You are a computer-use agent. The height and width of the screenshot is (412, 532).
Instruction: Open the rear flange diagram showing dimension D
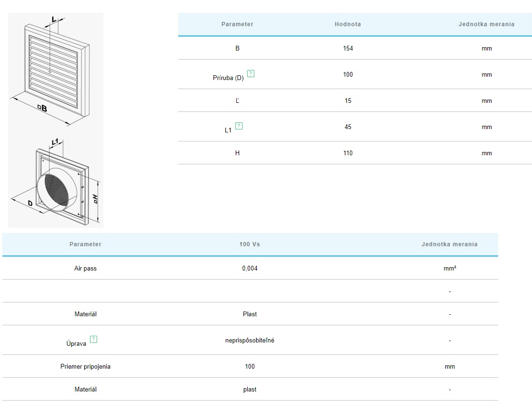tap(56, 182)
